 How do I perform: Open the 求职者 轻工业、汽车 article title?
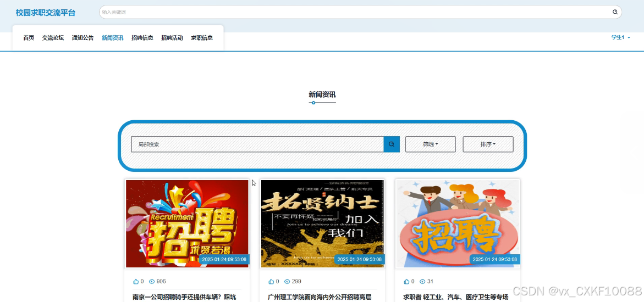point(456,297)
